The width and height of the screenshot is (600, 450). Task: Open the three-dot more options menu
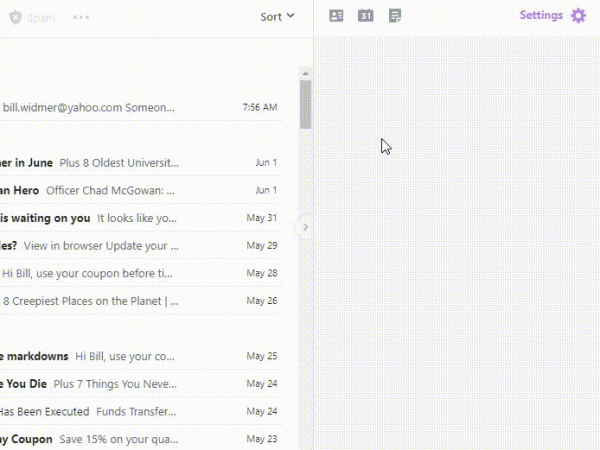click(81, 17)
